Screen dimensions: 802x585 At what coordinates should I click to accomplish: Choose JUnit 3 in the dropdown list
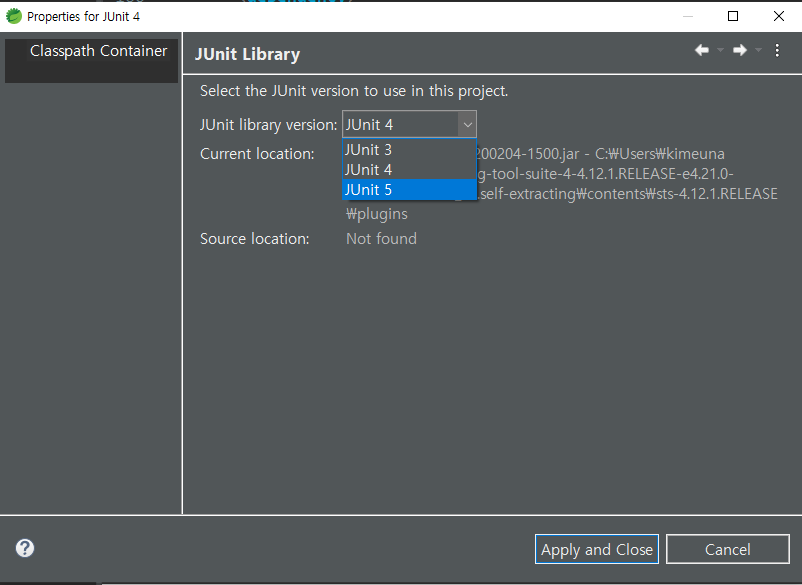pos(409,150)
